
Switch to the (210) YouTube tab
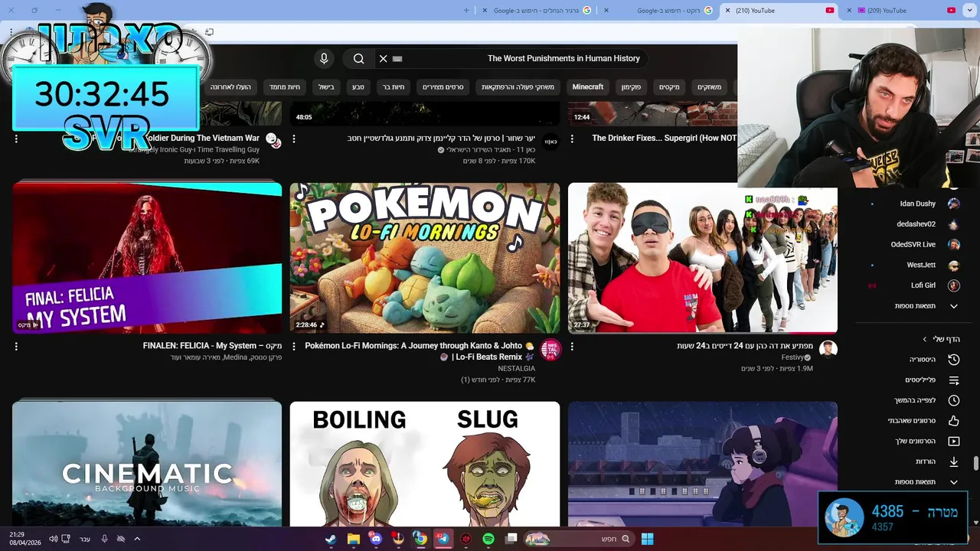(x=781, y=10)
